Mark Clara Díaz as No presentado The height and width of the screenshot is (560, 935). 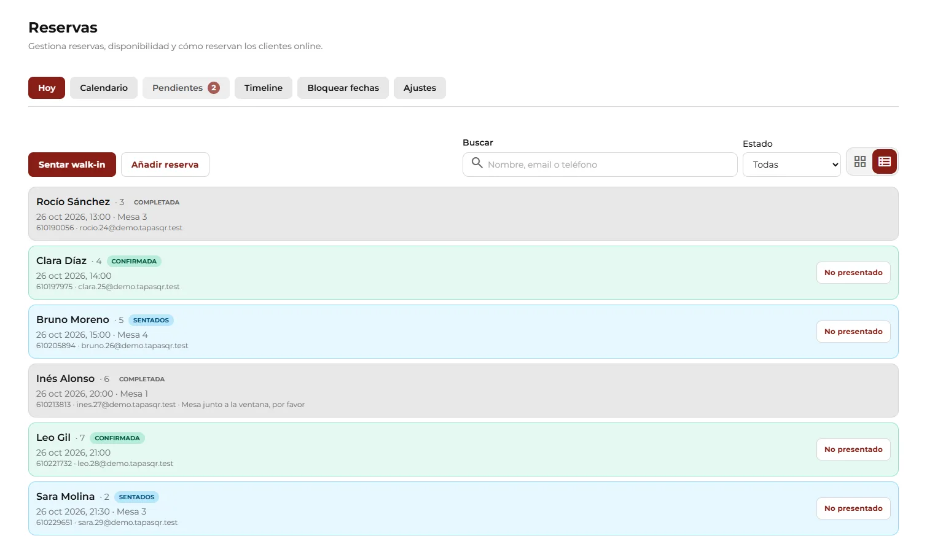[853, 273]
